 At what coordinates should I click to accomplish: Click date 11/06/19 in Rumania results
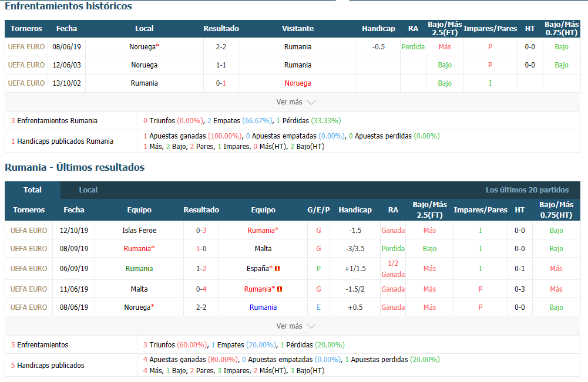(74, 289)
